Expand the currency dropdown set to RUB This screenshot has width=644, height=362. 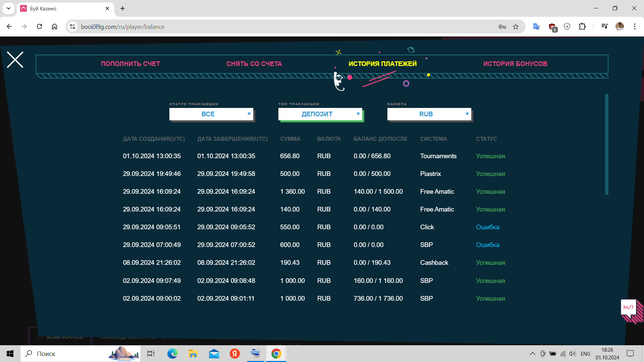coord(429,114)
